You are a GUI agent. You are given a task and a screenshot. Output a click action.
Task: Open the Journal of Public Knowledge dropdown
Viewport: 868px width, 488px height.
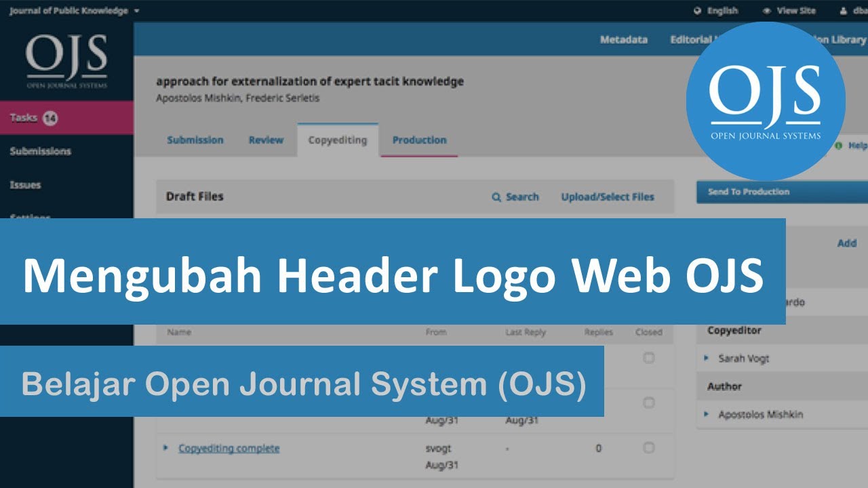click(74, 11)
